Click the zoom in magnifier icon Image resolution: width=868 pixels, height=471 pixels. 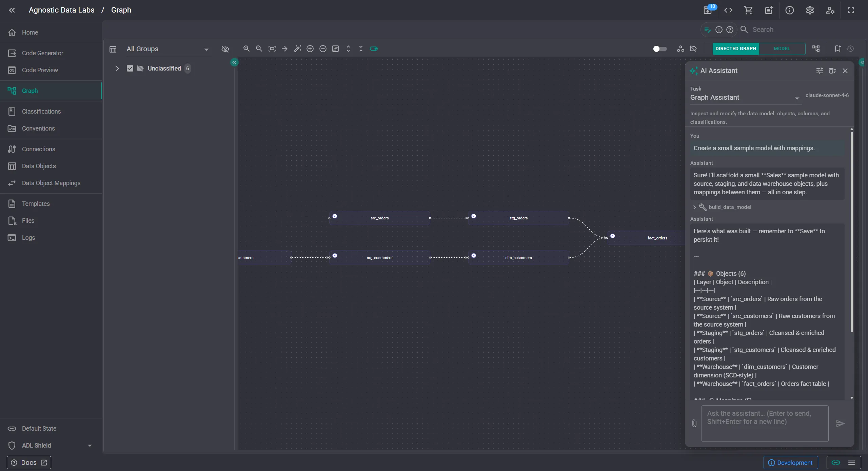point(246,49)
